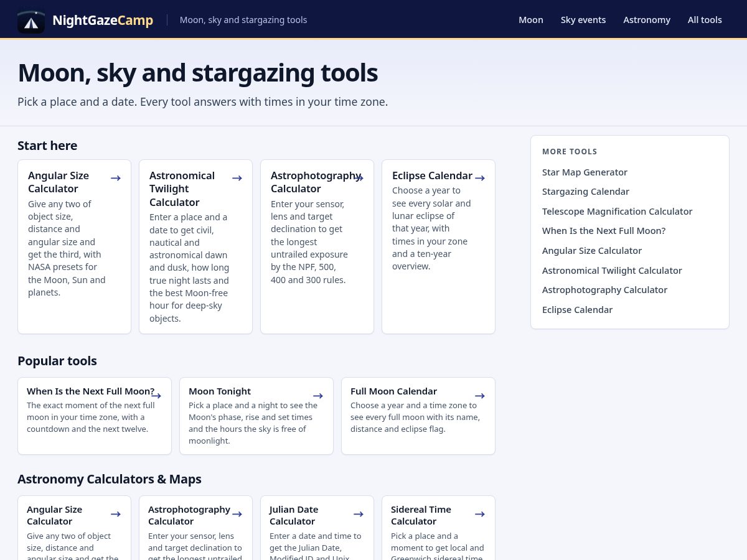Click the 'Pick a place and a date' subtitle text
747x560 pixels.
click(x=202, y=101)
